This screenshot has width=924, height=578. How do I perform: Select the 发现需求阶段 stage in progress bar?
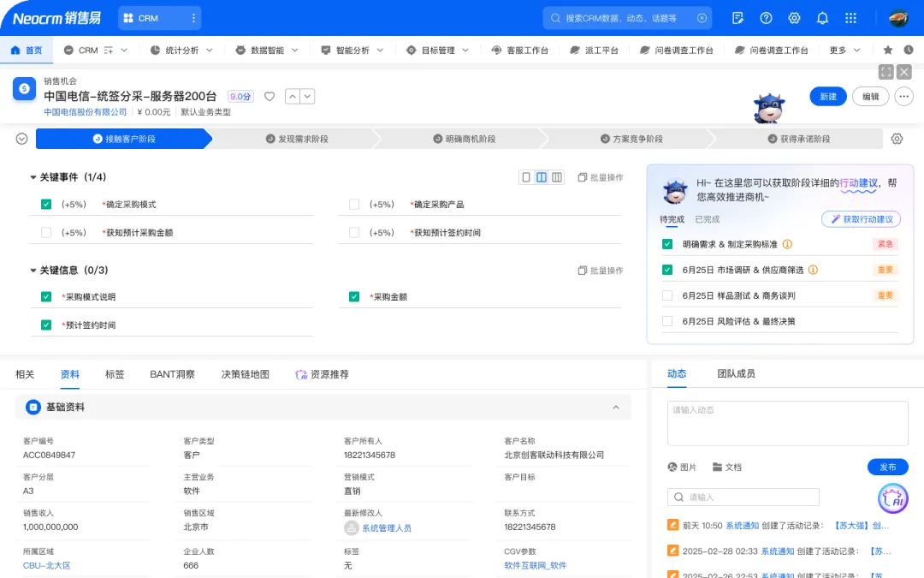pos(297,139)
